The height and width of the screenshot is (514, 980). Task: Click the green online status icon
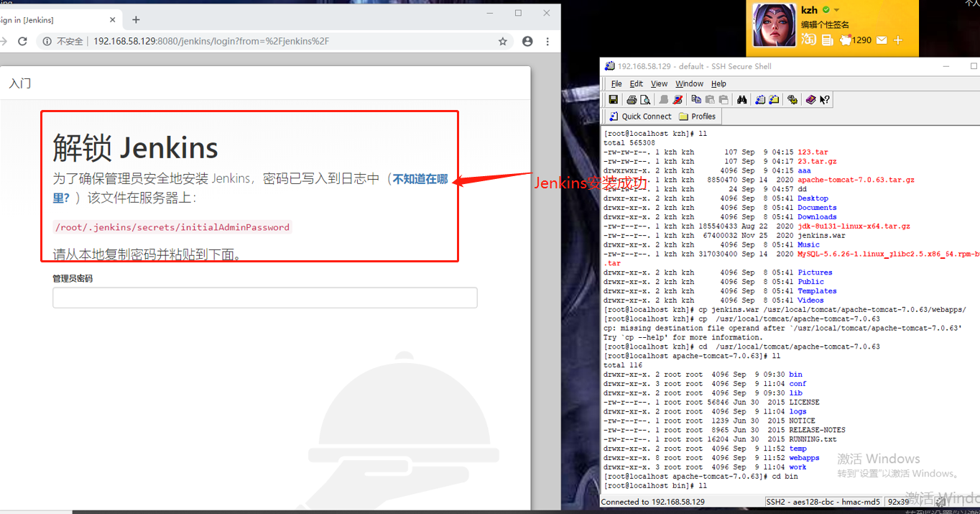pyautogui.click(x=826, y=10)
